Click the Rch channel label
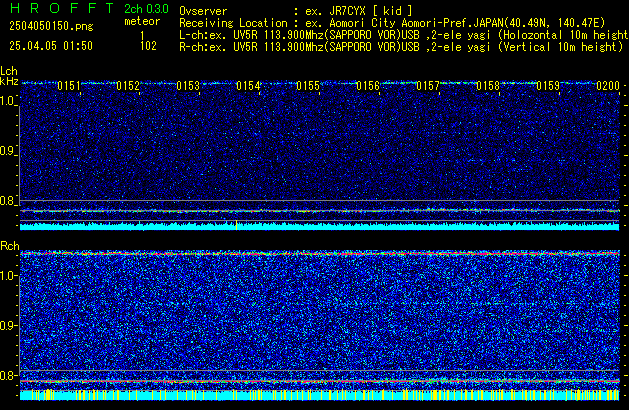 tap(10, 246)
